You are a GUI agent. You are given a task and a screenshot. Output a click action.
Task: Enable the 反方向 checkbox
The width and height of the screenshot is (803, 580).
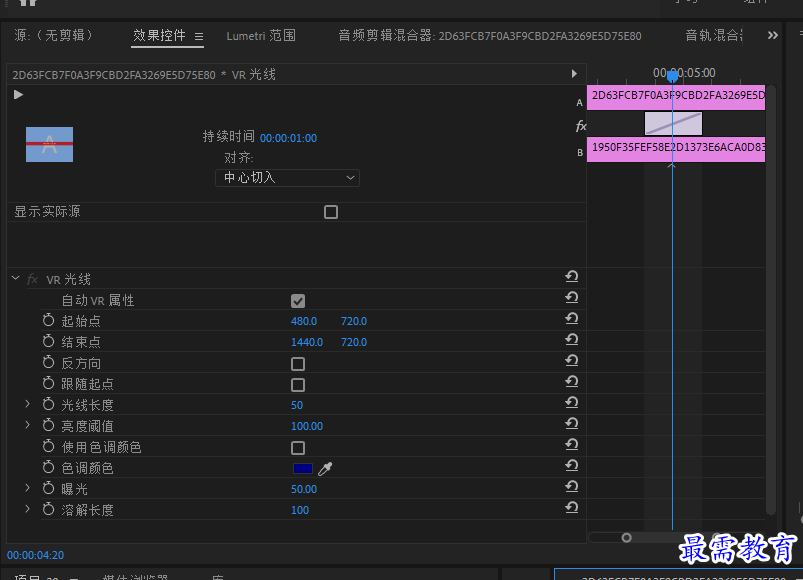(x=298, y=364)
